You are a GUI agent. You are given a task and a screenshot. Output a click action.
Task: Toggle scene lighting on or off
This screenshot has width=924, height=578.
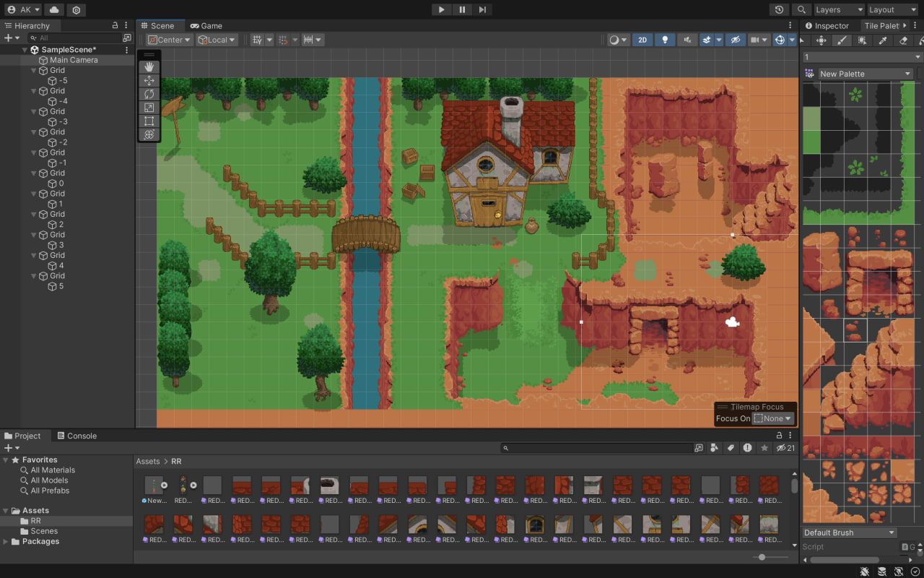click(x=665, y=40)
